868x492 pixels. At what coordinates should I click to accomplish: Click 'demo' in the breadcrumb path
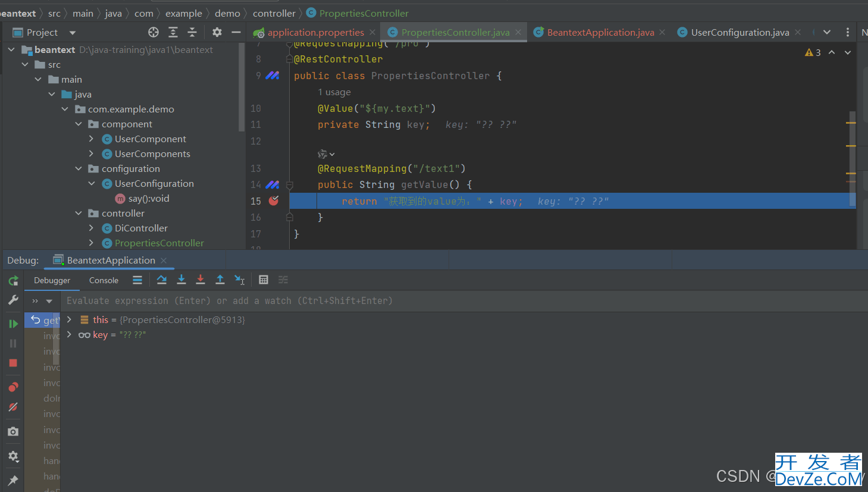[227, 13]
